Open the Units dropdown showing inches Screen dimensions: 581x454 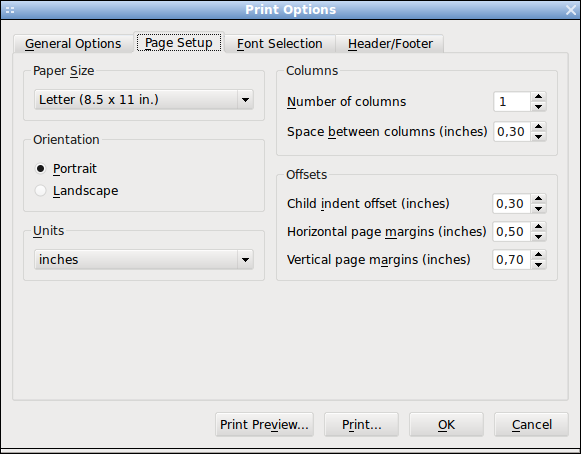[144, 259]
